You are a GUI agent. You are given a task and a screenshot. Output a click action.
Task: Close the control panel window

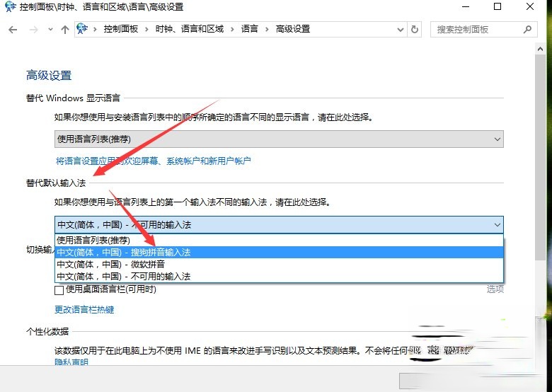[x=530, y=6]
